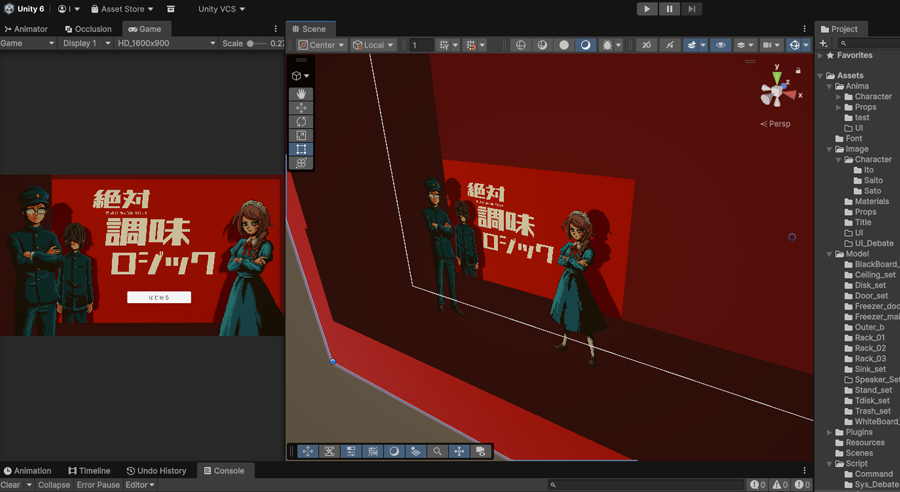
Task: Open the Timeline tab
Action: click(x=89, y=471)
